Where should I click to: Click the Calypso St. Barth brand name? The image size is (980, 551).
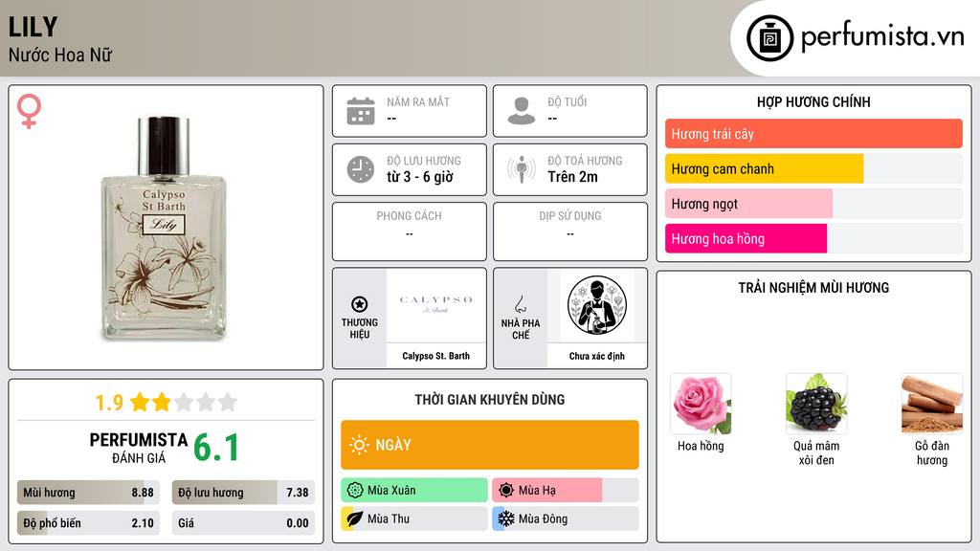tap(435, 356)
